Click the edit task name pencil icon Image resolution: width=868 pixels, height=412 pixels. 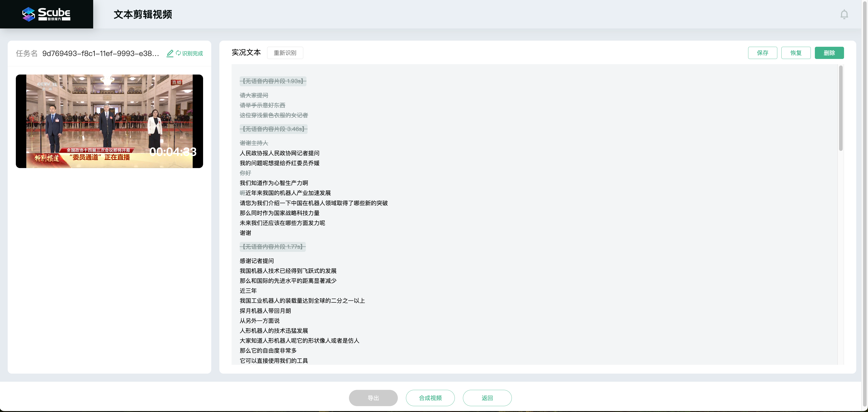tap(170, 53)
